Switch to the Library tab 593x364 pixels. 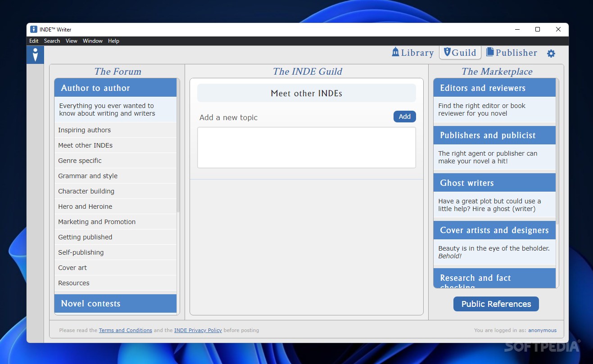click(x=412, y=53)
